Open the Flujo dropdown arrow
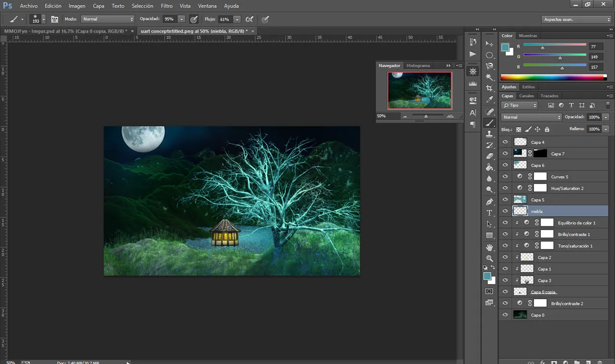 237,19
